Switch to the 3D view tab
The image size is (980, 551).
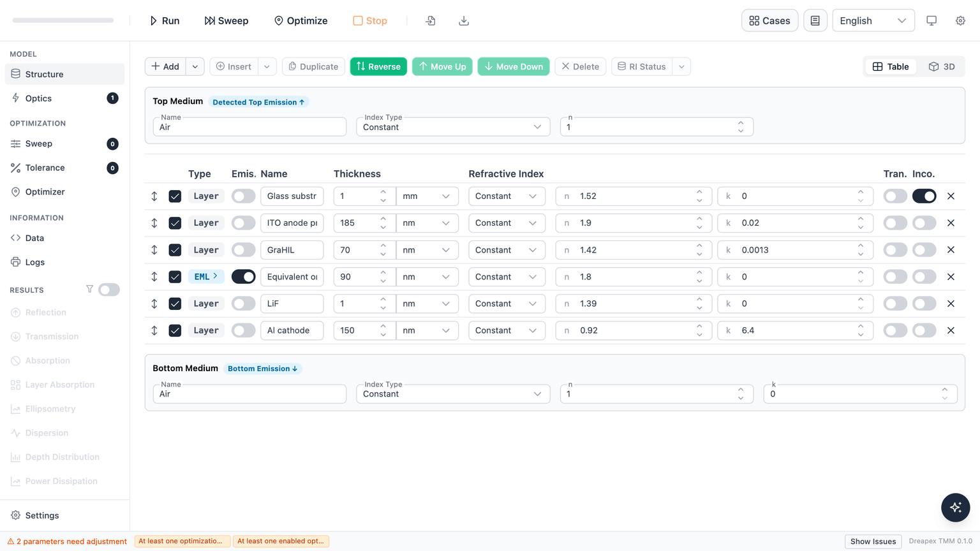(x=942, y=66)
